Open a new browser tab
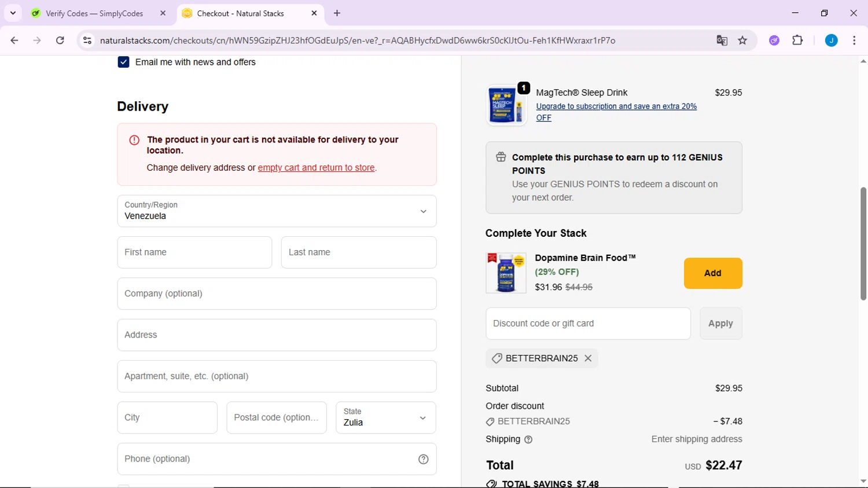This screenshot has height=488, width=868. coord(337,13)
